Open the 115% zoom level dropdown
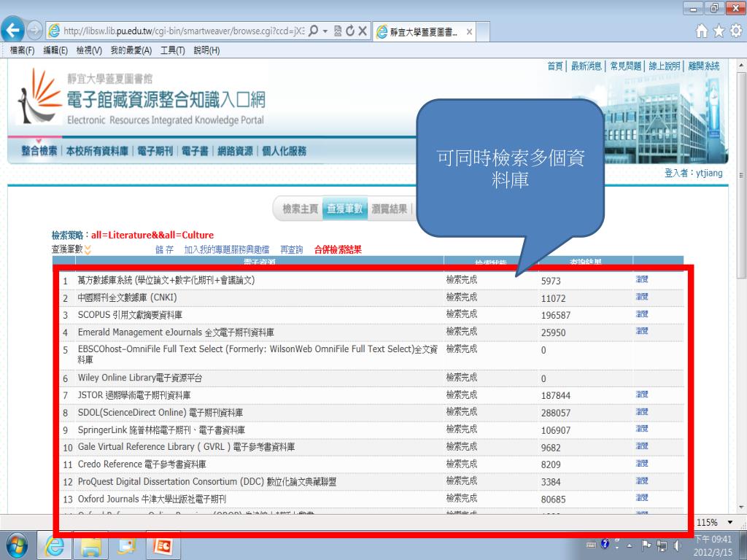 coord(729,522)
